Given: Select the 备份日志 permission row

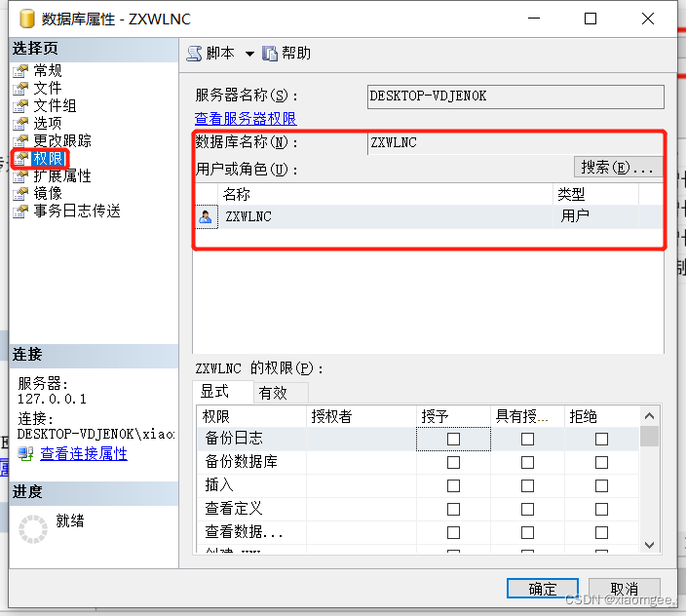Looking at the screenshot, I should click(x=418, y=439).
